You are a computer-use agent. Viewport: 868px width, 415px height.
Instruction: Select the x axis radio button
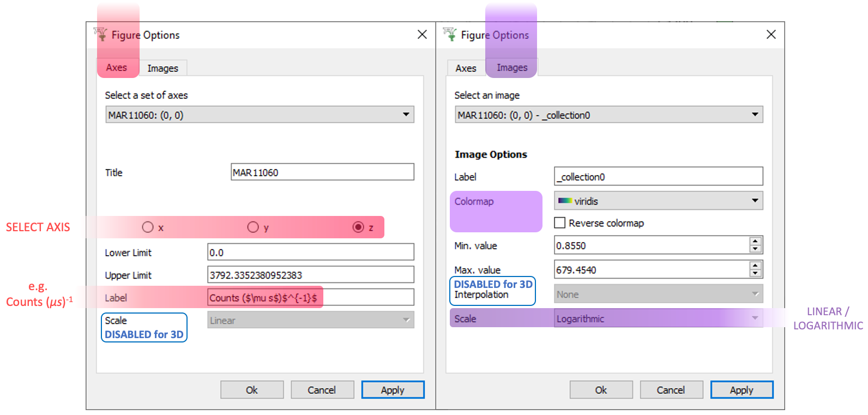(148, 227)
